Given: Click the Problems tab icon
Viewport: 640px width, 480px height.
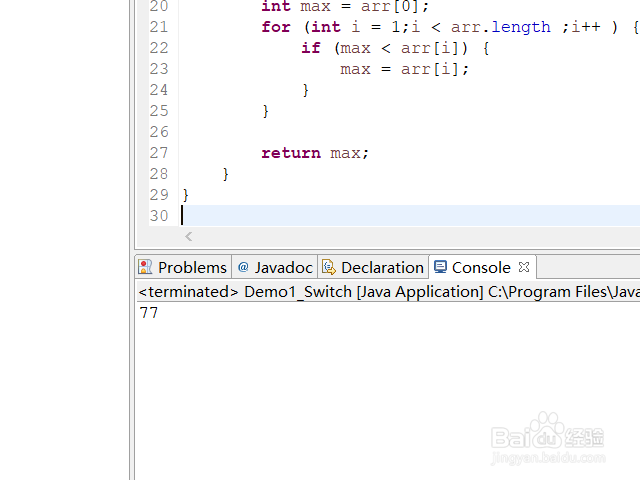Looking at the screenshot, I should pyautogui.click(x=145, y=267).
